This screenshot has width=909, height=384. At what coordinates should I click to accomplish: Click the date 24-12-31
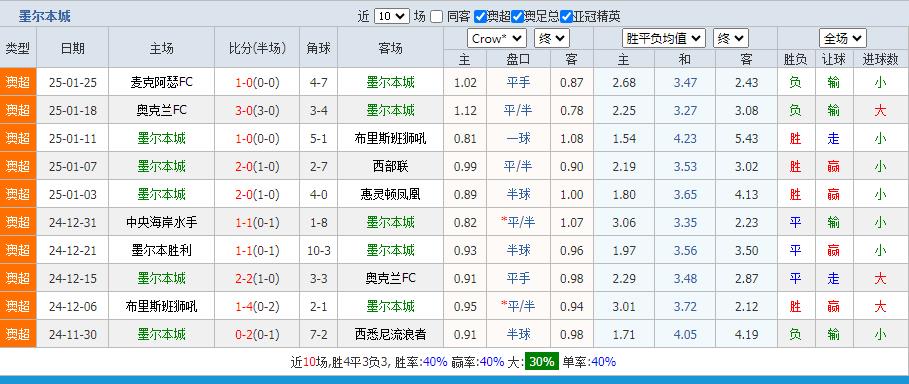point(72,222)
